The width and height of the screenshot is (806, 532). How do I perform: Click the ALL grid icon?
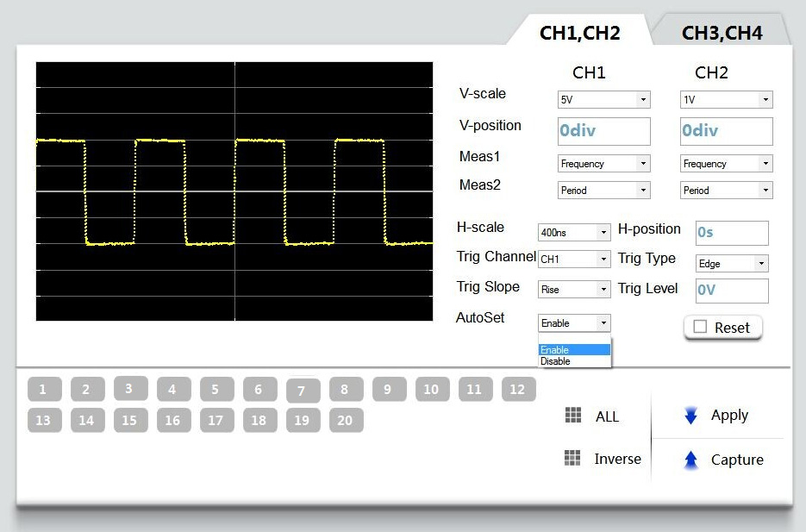tap(572, 415)
